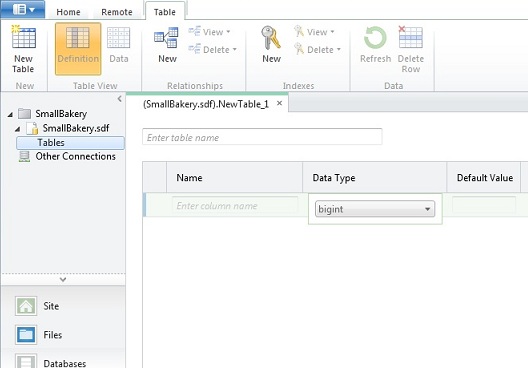This screenshot has width=528, height=368.
Task: Click the Enter column name field
Action: 235,205
